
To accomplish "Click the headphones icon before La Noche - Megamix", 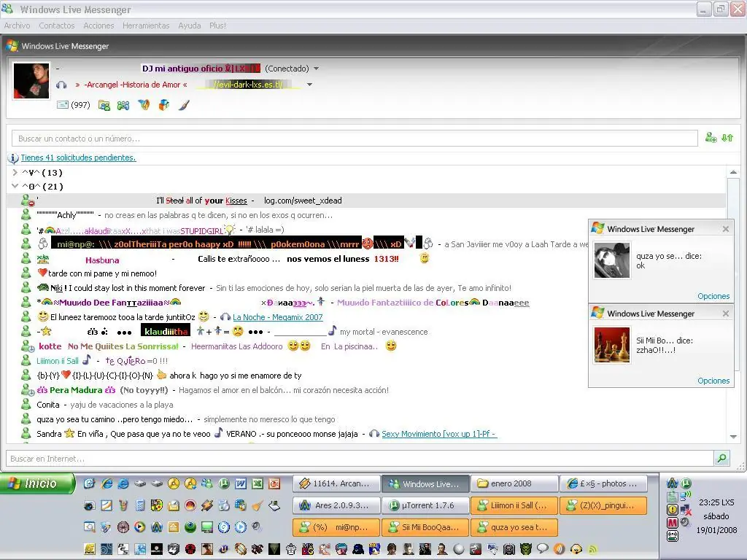I will coord(225,317).
